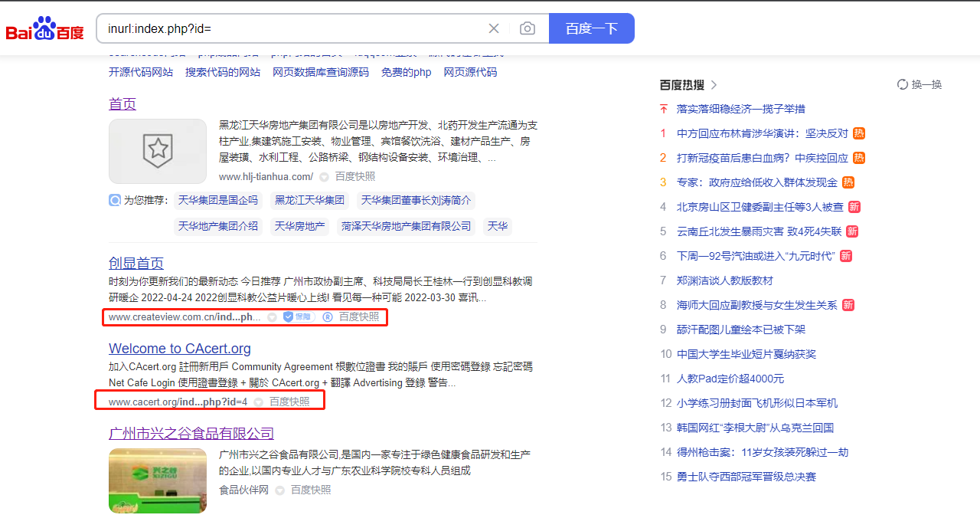The width and height of the screenshot is (980, 528).
Task: Open hot topic 落实落细稳经济一揽子举措
Action: [x=741, y=109]
